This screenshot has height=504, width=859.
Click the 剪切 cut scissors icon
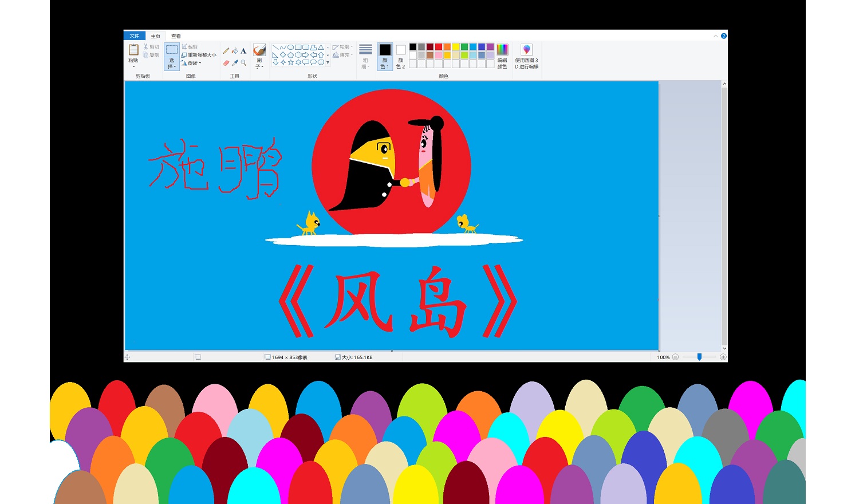(145, 47)
